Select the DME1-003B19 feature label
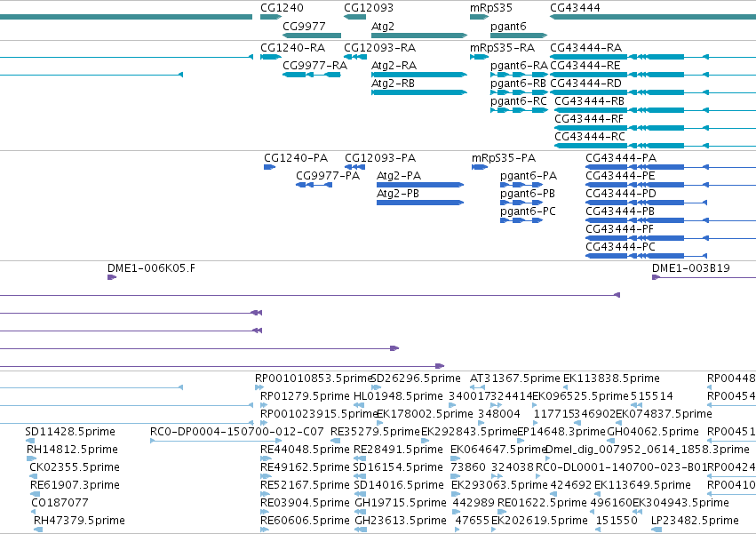756x534 pixels. click(x=691, y=268)
